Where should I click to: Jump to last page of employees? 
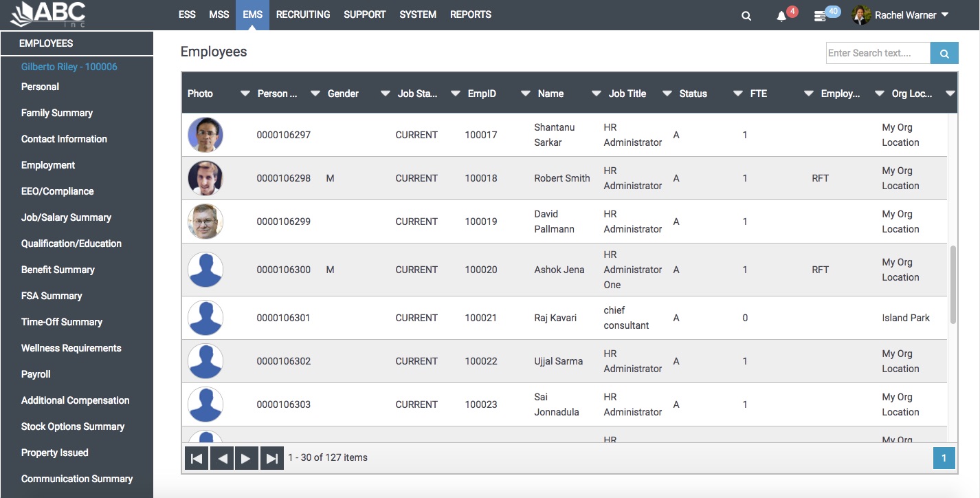[271, 458]
